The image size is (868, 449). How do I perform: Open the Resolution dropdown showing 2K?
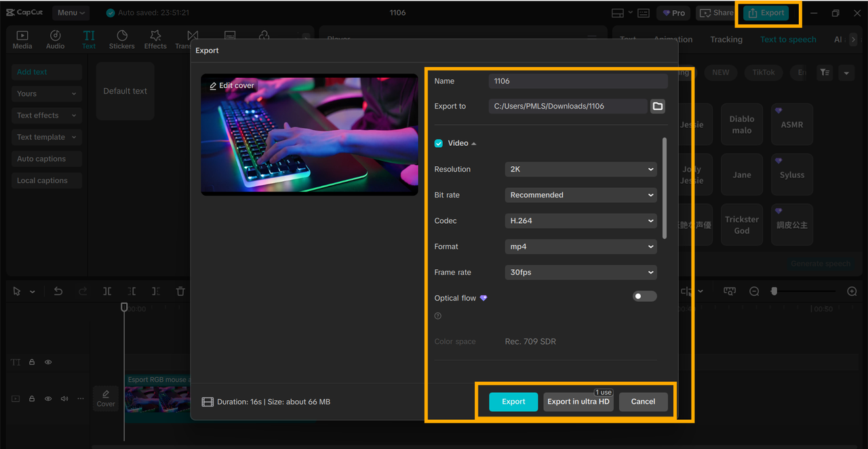(580, 169)
